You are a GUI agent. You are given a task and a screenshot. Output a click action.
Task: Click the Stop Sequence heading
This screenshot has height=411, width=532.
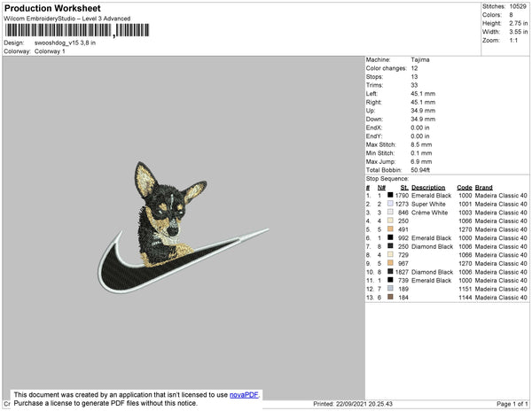[387, 179]
